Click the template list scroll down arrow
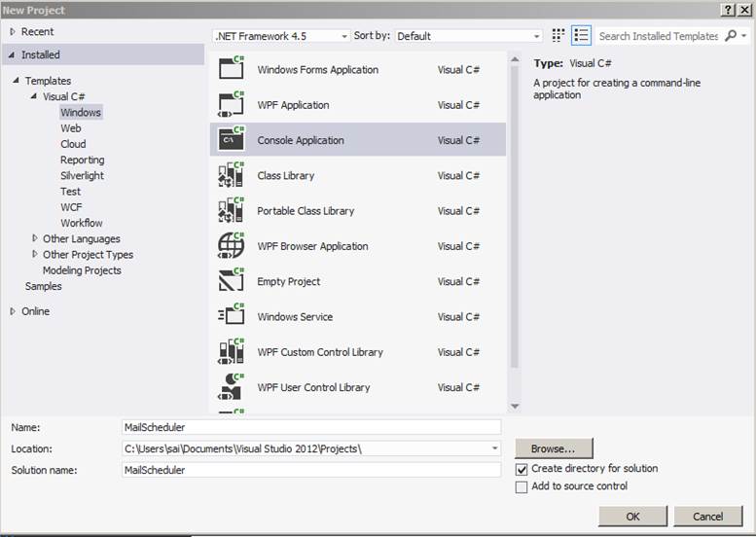 pos(515,407)
